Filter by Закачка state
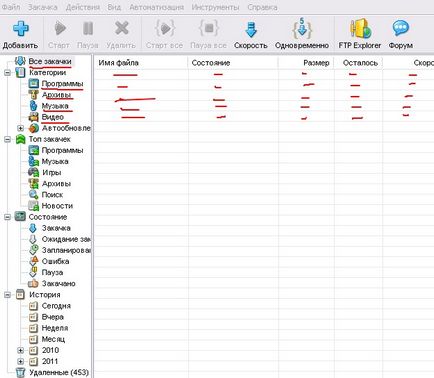This screenshot has width=434, height=378. (56, 228)
